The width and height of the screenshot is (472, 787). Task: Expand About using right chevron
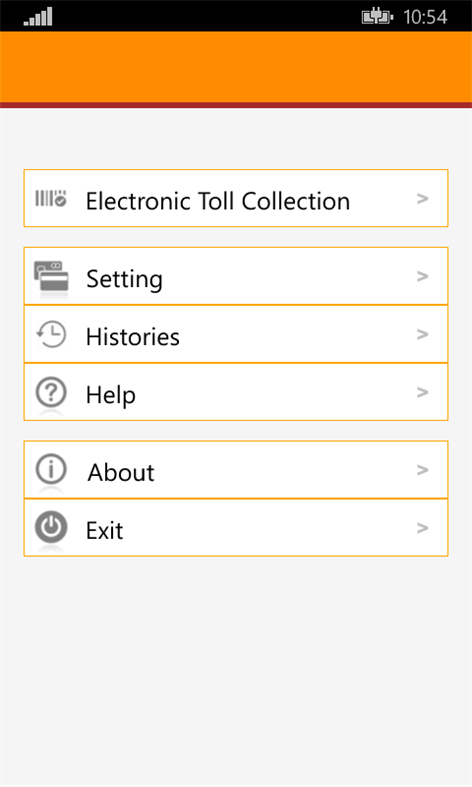422,470
